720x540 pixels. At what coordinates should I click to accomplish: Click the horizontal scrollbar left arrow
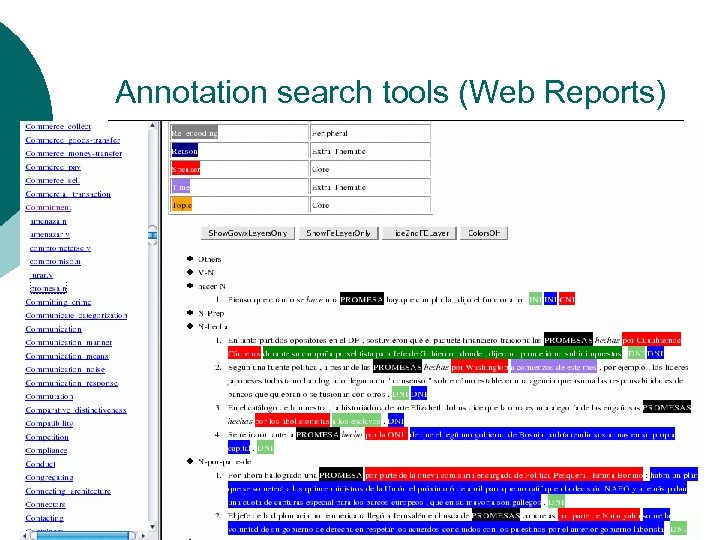pos(25,536)
